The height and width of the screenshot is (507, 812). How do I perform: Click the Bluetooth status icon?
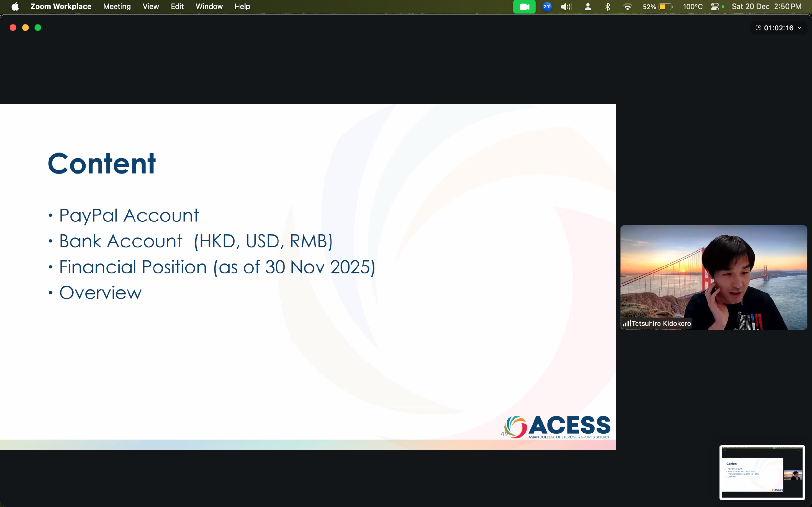608,7
